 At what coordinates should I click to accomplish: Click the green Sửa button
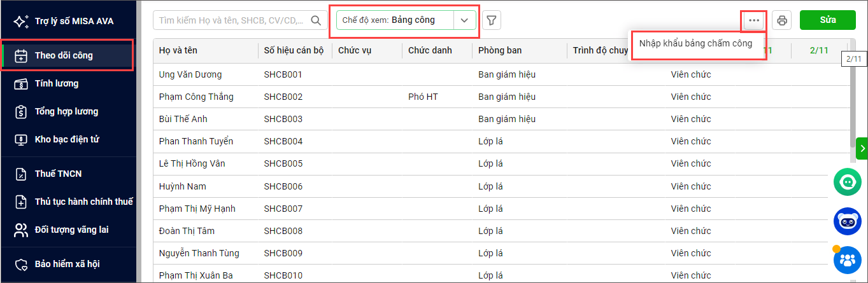(x=827, y=20)
